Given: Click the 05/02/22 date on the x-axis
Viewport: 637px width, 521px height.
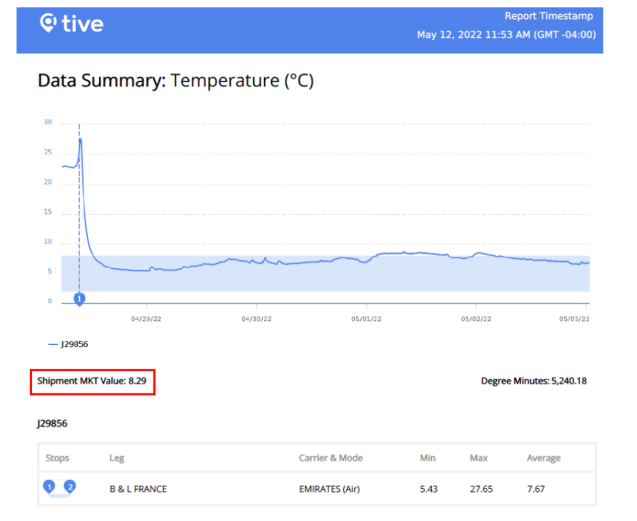Looking at the screenshot, I should point(475,319).
